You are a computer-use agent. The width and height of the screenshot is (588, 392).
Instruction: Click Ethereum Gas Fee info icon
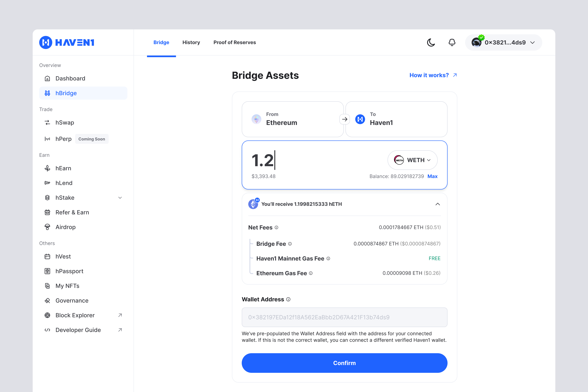311,273
